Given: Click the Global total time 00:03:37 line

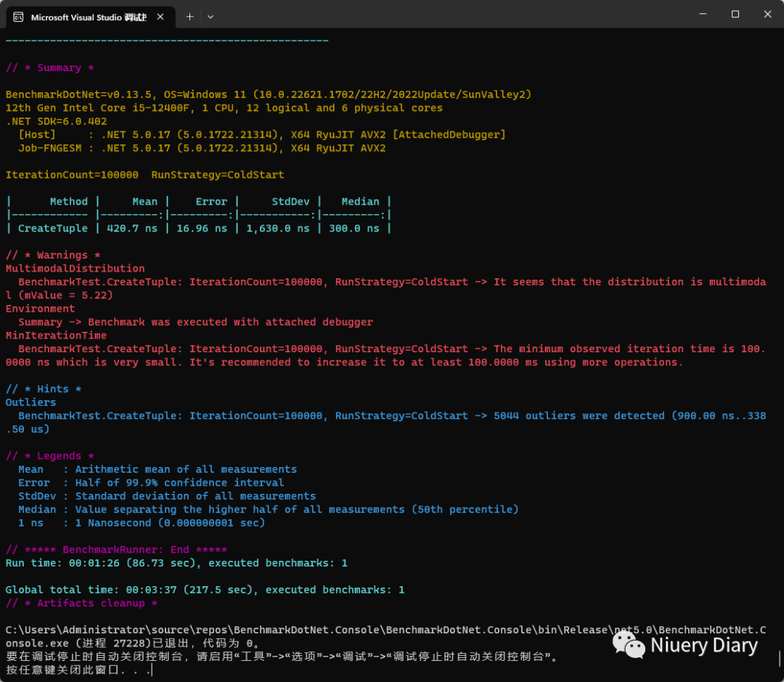Looking at the screenshot, I should (x=205, y=590).
